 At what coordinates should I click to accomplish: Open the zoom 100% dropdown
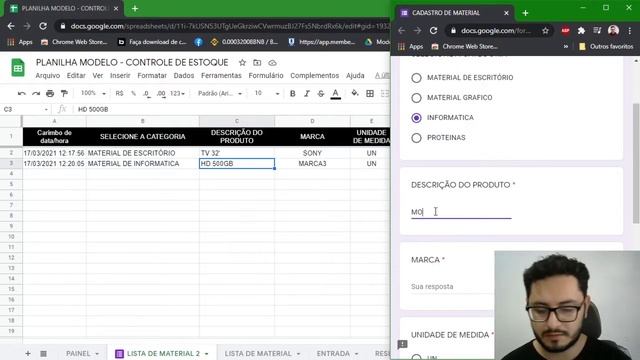coord(93,93)
